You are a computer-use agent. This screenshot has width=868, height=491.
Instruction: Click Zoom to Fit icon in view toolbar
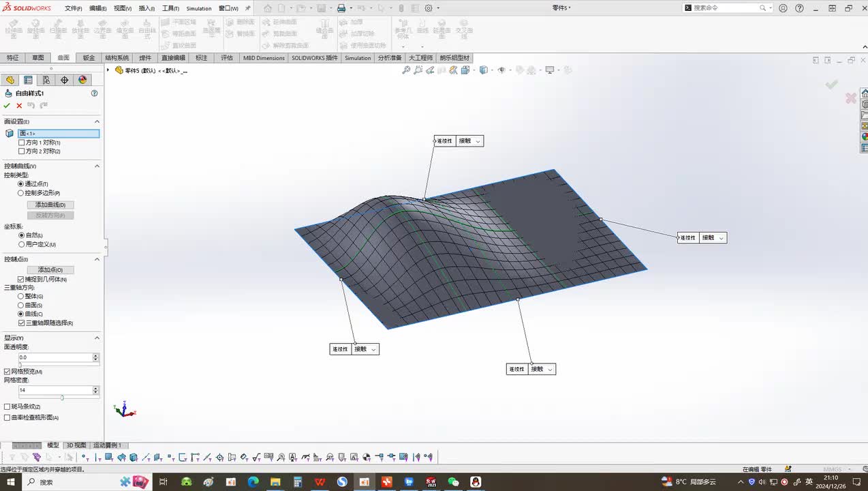(x=406, y=70)
